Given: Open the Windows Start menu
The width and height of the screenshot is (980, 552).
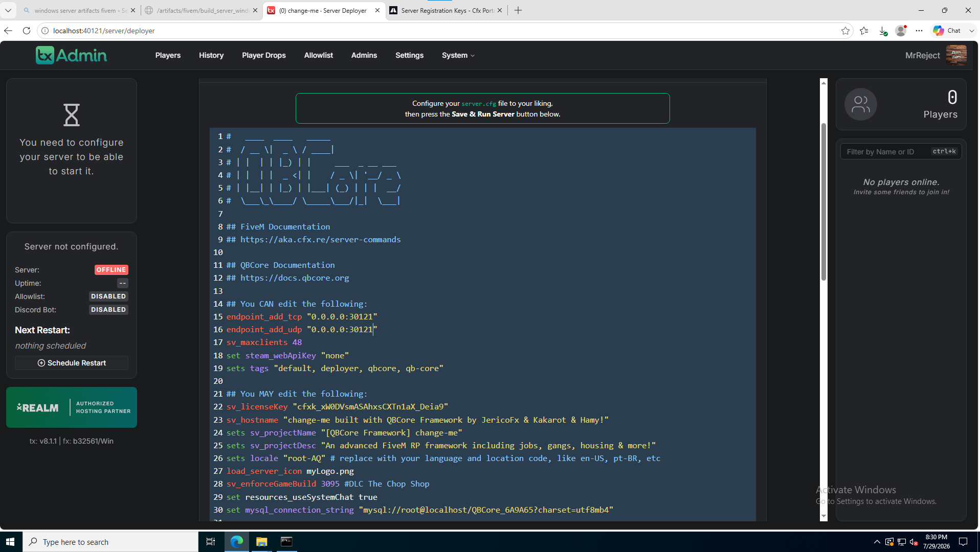Looking at the screenshot, I should click(11, 542).
